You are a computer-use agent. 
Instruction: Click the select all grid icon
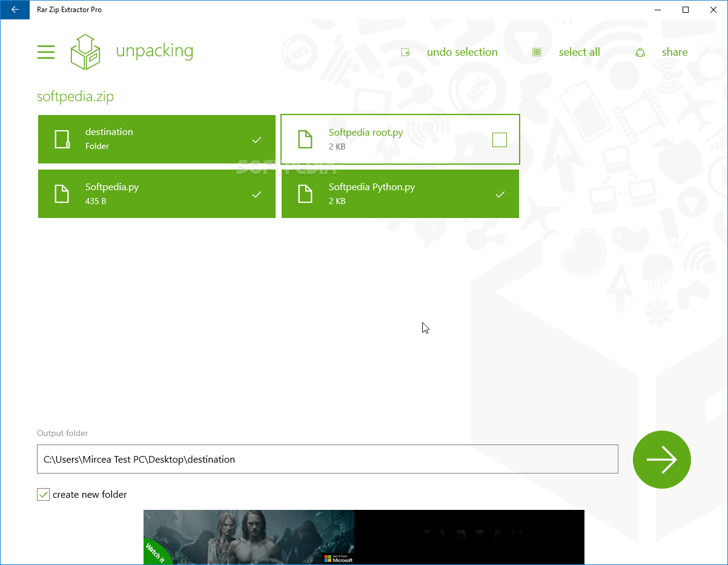(x=537, y=53)
